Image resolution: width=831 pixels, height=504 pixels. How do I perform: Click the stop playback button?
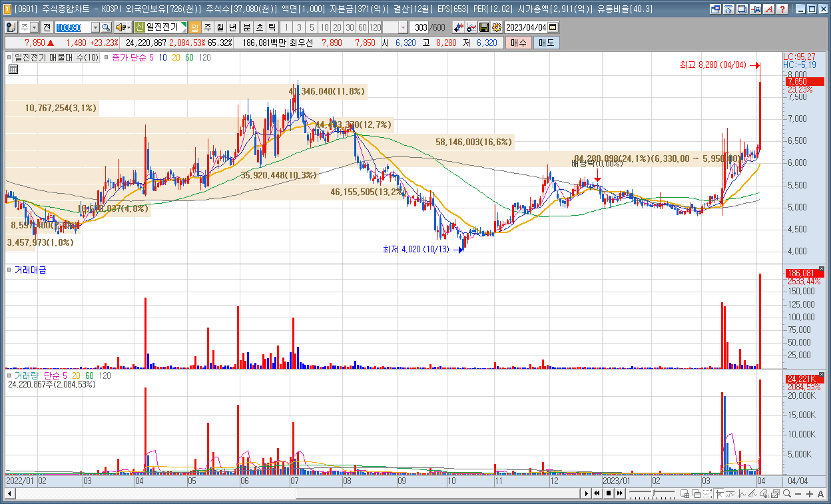608,493
